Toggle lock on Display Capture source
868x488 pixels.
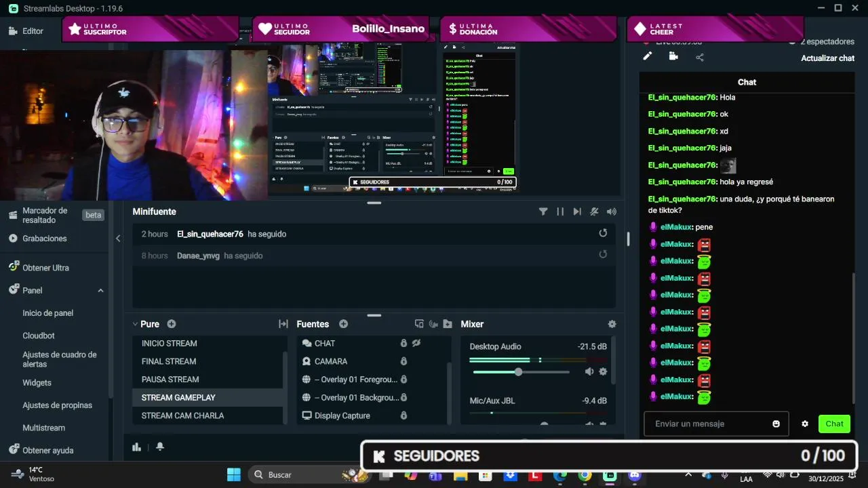pyautogui.click(x=403, y=415)
